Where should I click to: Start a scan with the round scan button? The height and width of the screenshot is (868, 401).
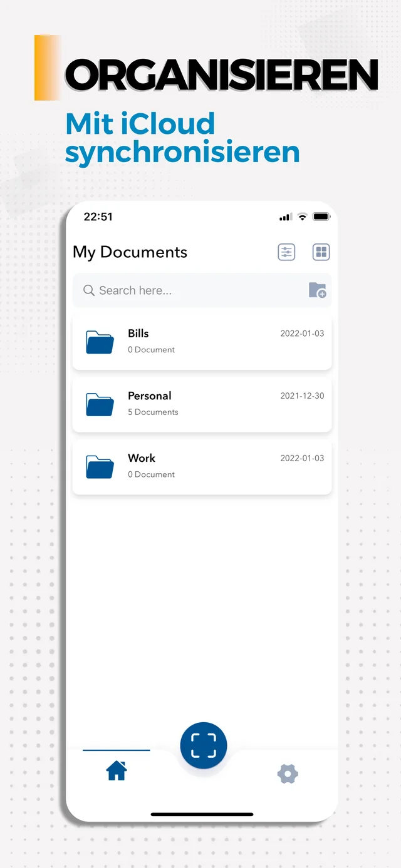click(204, 745)
